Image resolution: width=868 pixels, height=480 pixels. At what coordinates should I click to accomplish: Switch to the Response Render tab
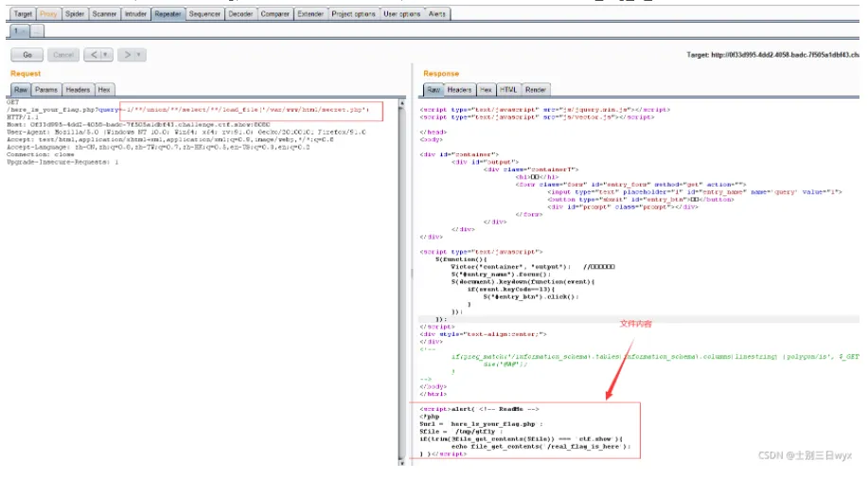coord(536,90)
